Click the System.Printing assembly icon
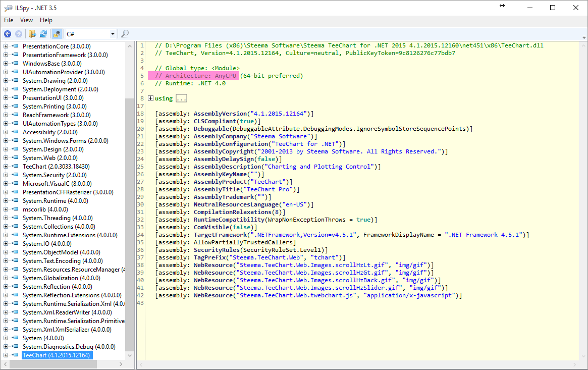 pyautogui.click(x=15, y=107)
